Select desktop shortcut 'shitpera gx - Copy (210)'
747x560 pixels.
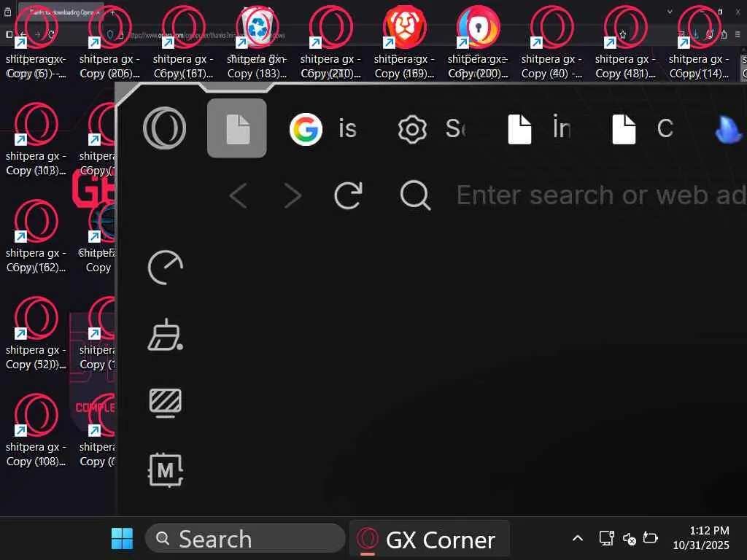[x=330, y=42]
